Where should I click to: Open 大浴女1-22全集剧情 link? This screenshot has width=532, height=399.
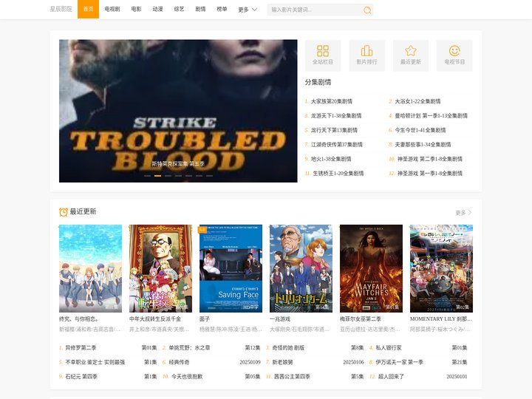click(x=417, y=101)
